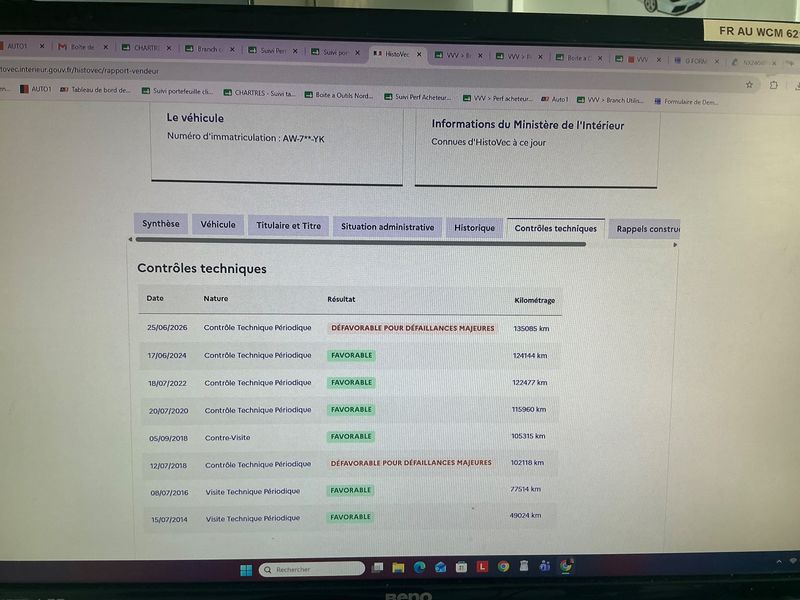Select the Synthèse tab

tap(161, 223)
